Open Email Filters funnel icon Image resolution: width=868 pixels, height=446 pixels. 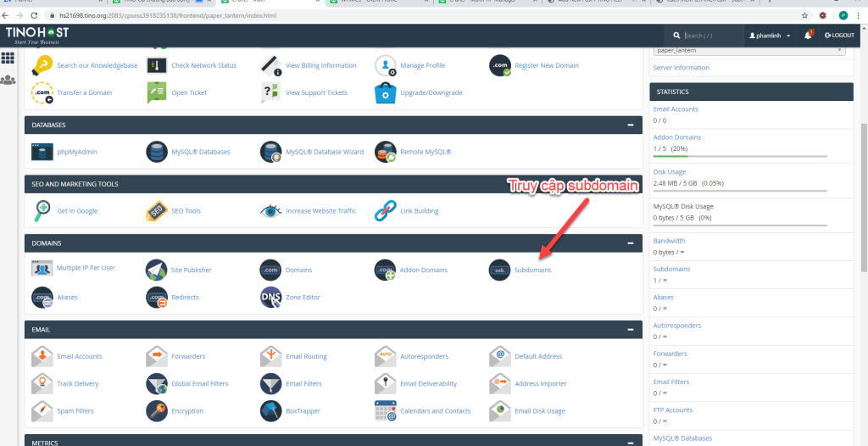pos(271,383)
